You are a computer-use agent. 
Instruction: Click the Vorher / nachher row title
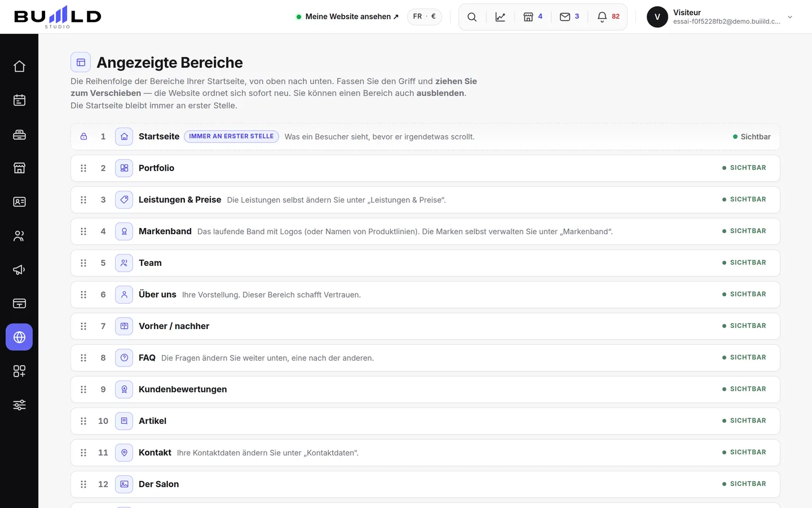coord(174,326)
